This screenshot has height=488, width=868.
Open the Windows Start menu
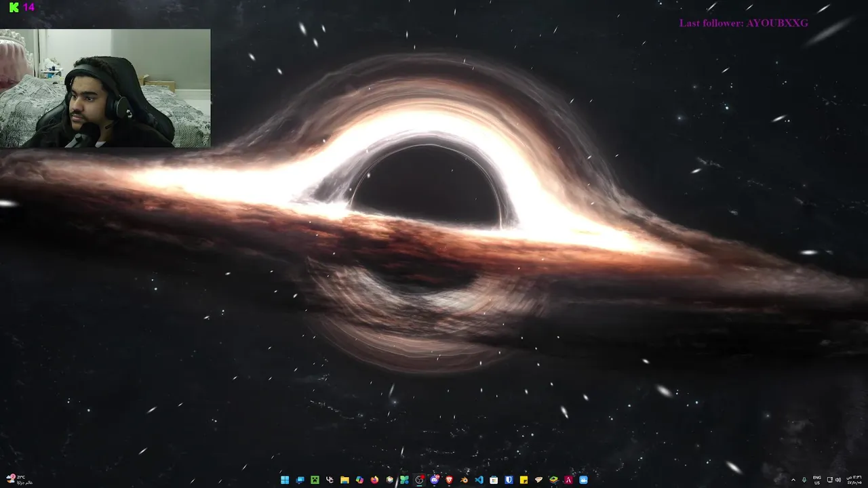coord(285,480)
